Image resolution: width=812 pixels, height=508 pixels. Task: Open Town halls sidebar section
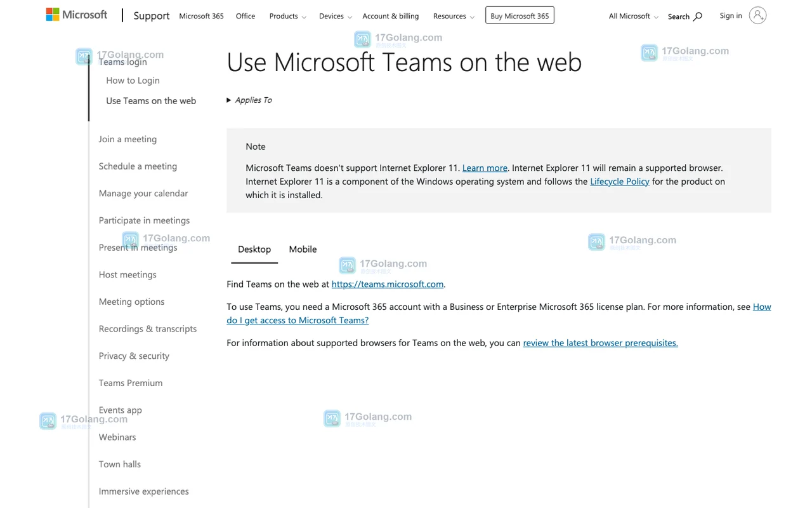(120, 465)
